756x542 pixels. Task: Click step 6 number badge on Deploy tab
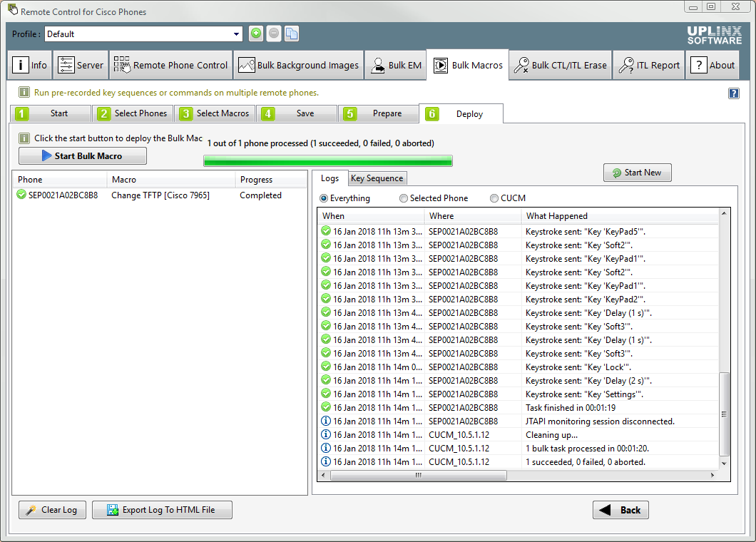432,114
